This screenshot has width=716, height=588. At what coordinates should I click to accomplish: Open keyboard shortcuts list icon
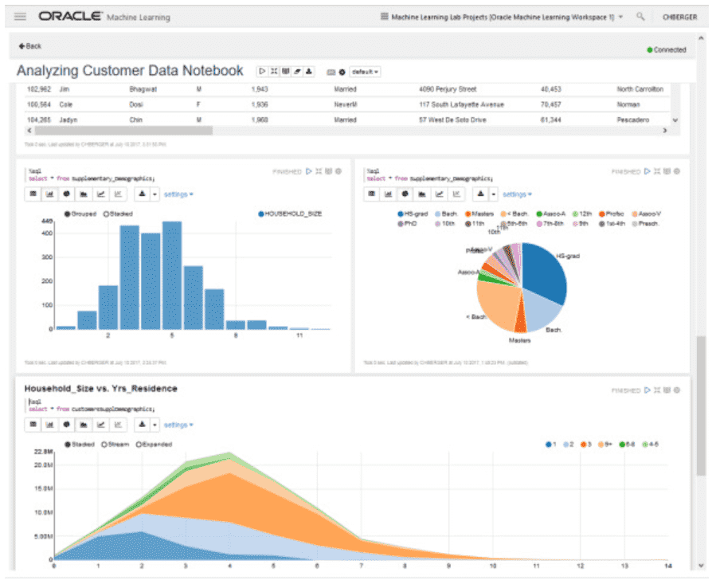point(331,73)
